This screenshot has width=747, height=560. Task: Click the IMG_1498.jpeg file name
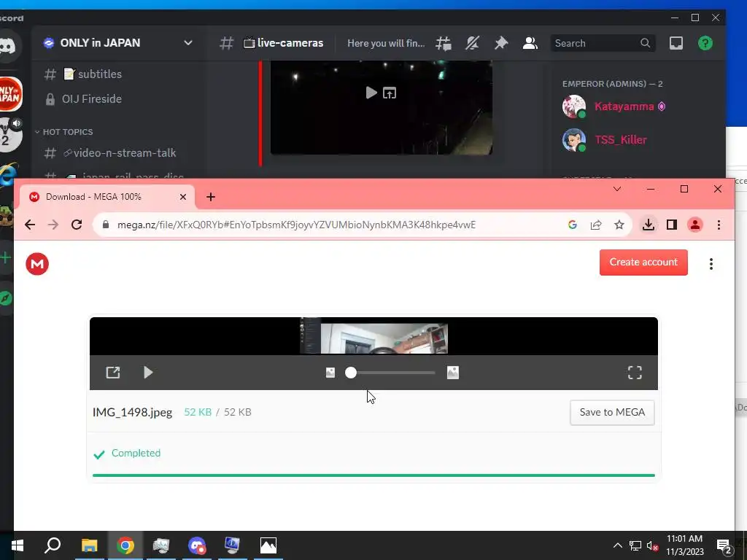tap(133, 413)
